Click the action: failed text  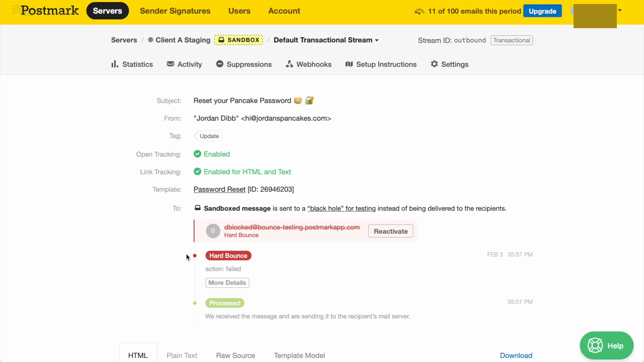click(x=223, y=269)
